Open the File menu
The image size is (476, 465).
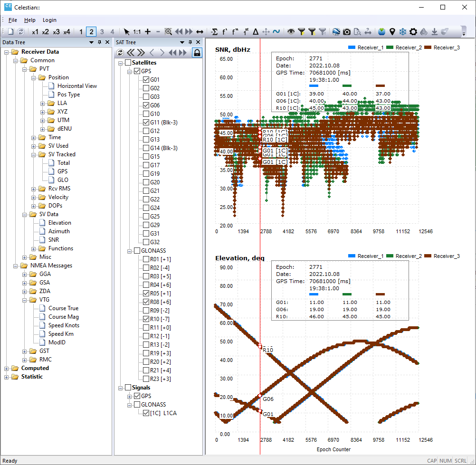(12, 20)
